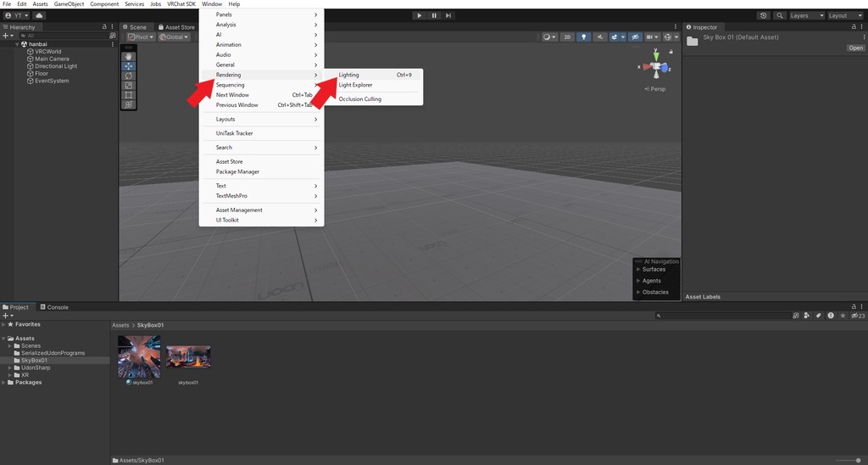Click the Scene orientation gizmo
The width and height of the screenshot is (868, 465).
(656, 66)
